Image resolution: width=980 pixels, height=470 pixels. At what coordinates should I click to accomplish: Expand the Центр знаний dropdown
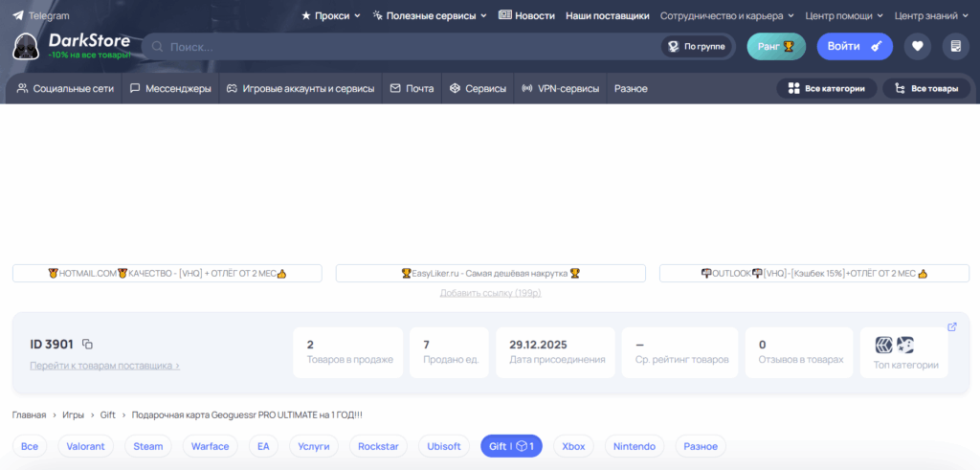click(x=932, y=15)
